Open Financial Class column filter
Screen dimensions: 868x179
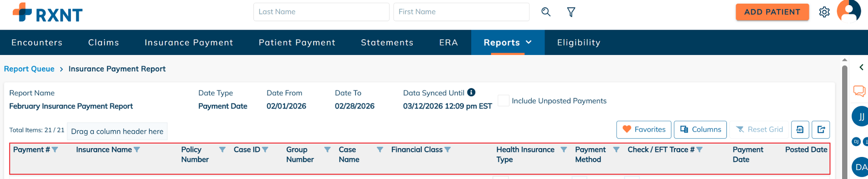(x=448, y=149)
